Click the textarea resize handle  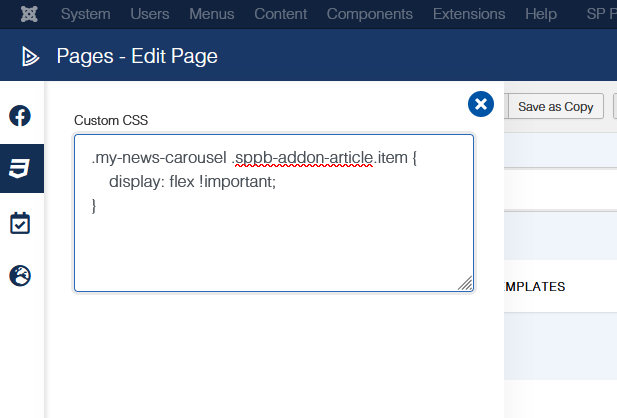[465, 283]
